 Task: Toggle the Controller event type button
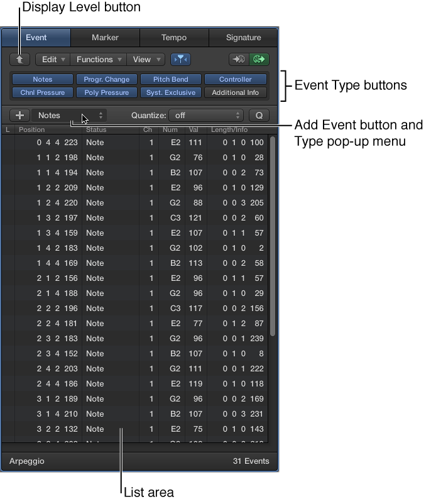[235, 79]
